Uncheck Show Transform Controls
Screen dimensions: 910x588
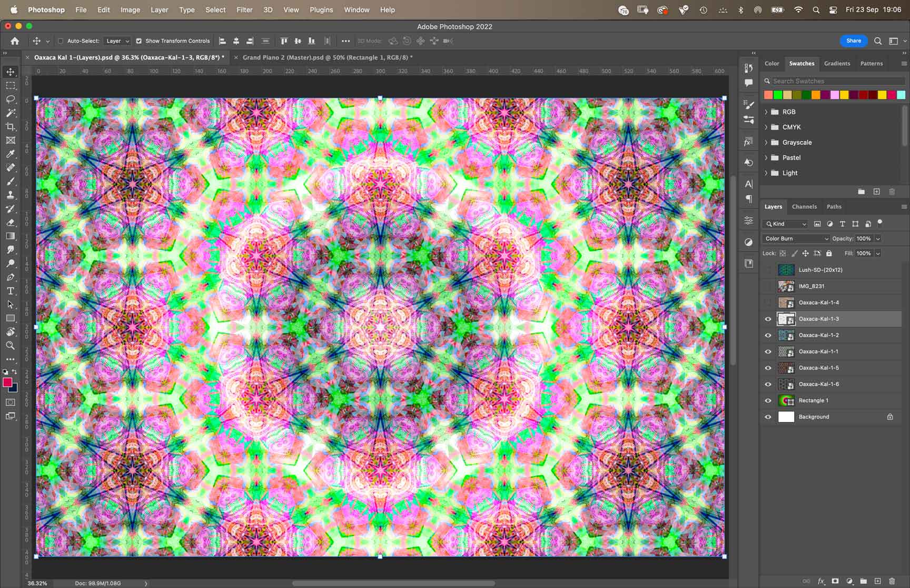tap(139, 41)
